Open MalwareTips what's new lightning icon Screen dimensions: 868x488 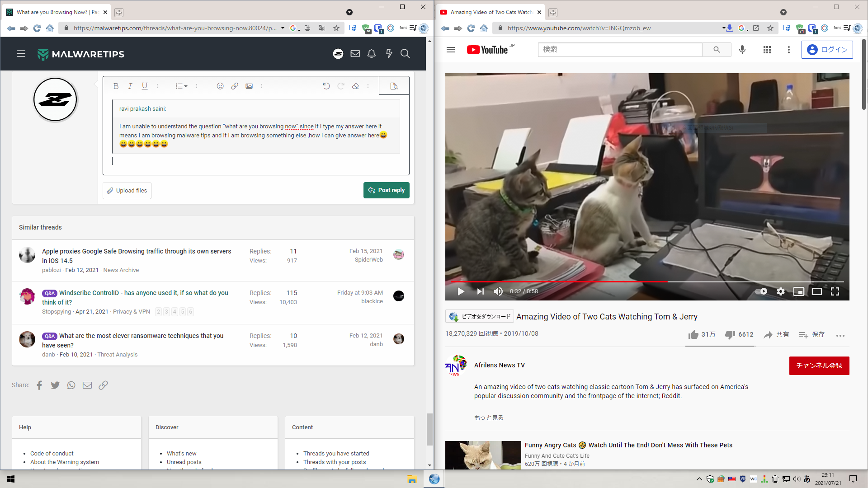pyautogui.click(x=389, y=54)
